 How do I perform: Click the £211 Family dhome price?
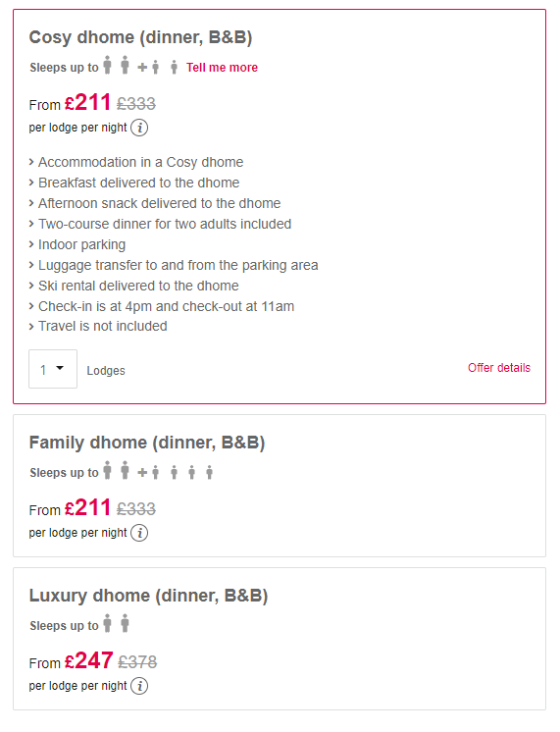(87, 507)
